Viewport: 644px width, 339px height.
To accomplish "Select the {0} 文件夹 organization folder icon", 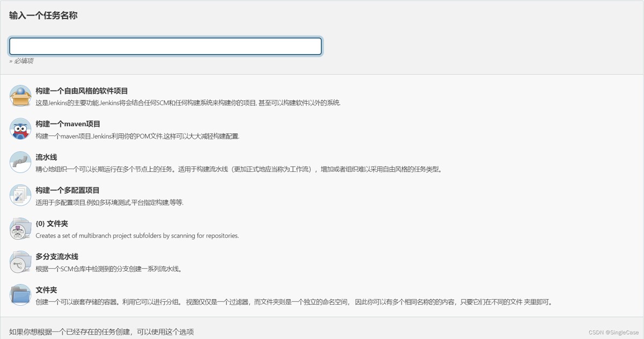I will [20, 229].
